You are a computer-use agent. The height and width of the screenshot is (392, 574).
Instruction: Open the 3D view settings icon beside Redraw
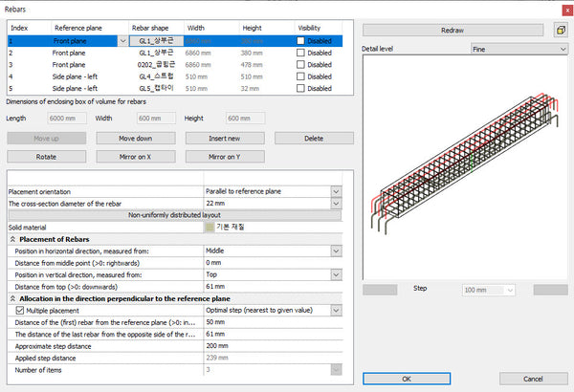559,30
